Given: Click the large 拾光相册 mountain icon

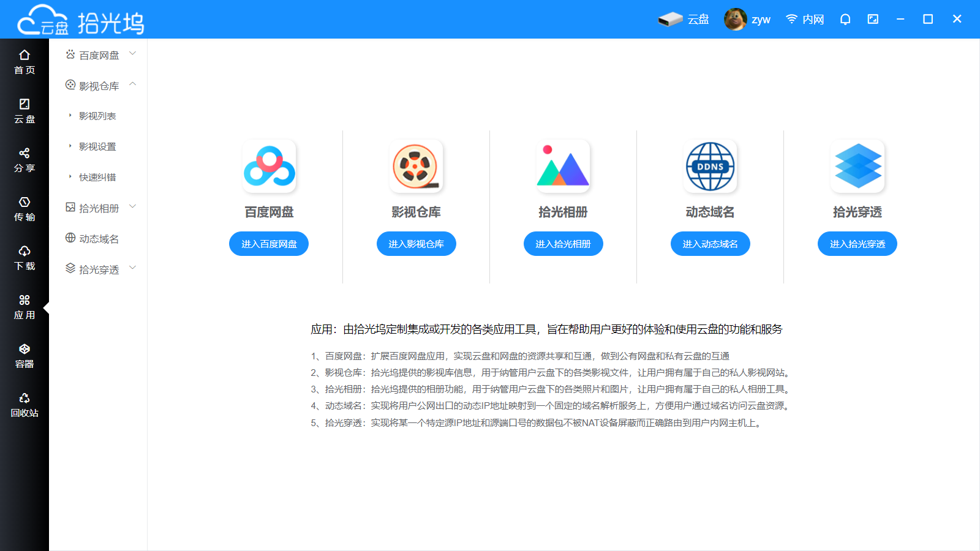Looking at the screenshot, I should pyautogui.click(x=563, y=167).
